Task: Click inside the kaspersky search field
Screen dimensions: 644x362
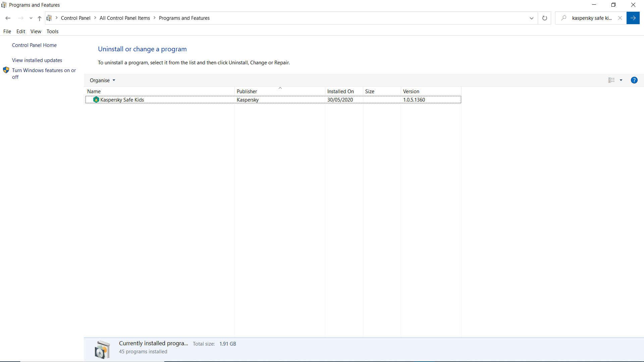Action: [592, 18]
